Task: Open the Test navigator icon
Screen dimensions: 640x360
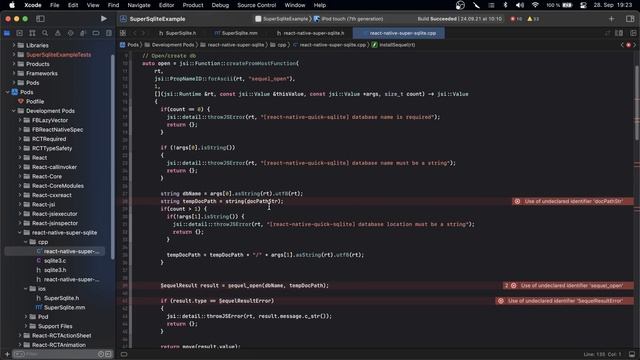Action: click(70, 33)
